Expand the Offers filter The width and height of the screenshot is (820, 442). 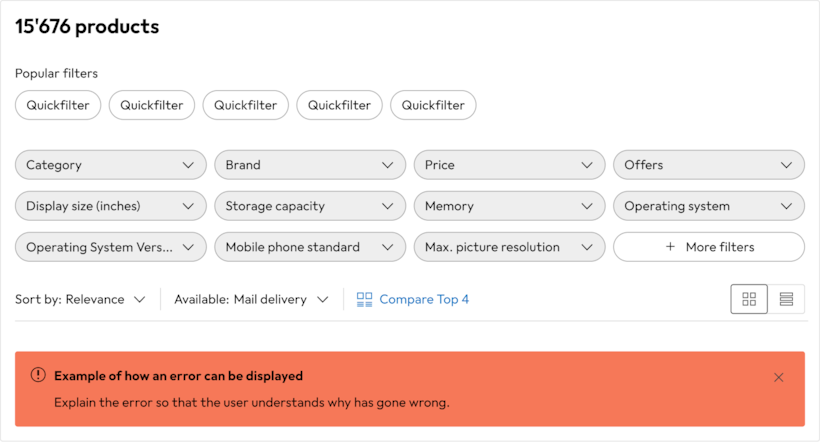[x=708, y=165]
